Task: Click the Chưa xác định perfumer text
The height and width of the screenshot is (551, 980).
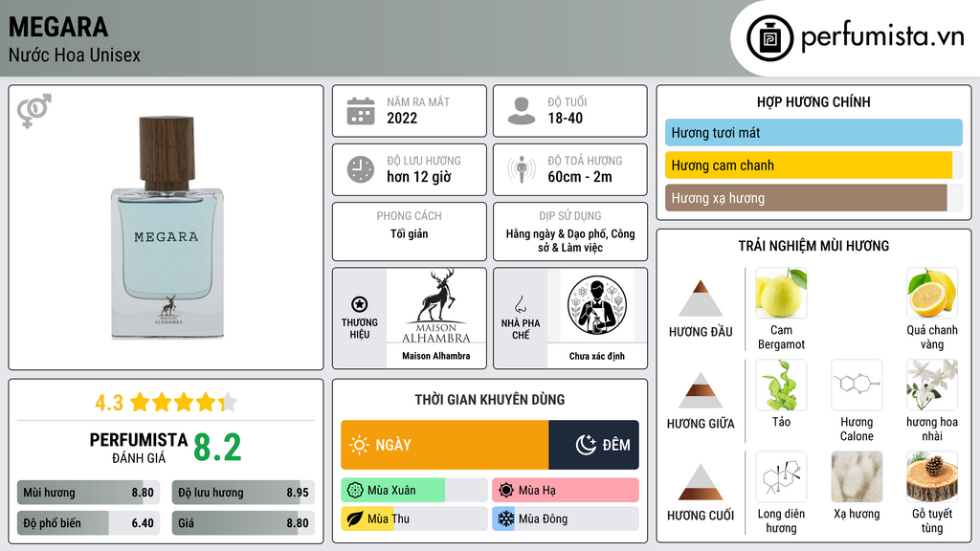Action: click(597, 356)
